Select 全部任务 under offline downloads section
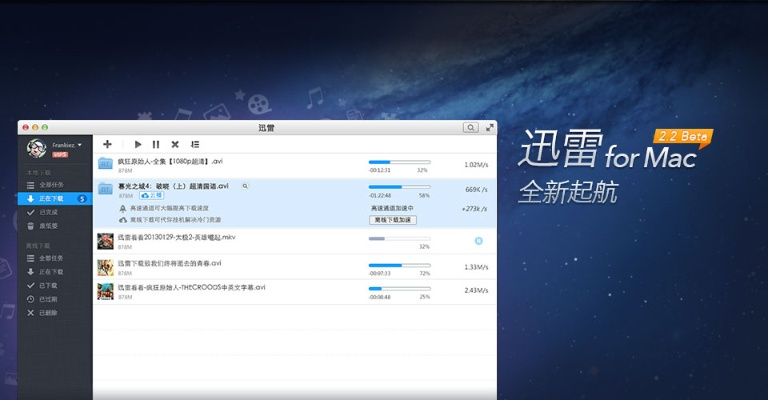The width and height of the screenshot is (768, 400). [50, 259]
